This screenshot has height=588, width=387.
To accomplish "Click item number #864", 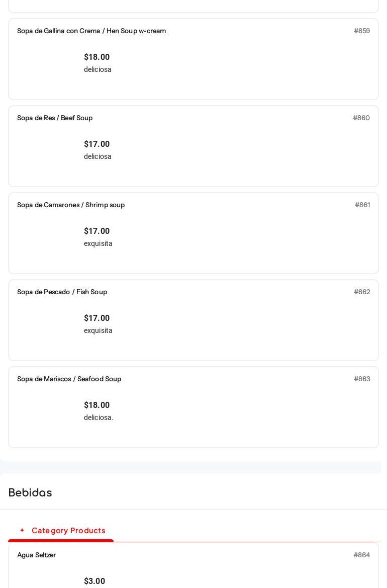I will pos(362,555).
